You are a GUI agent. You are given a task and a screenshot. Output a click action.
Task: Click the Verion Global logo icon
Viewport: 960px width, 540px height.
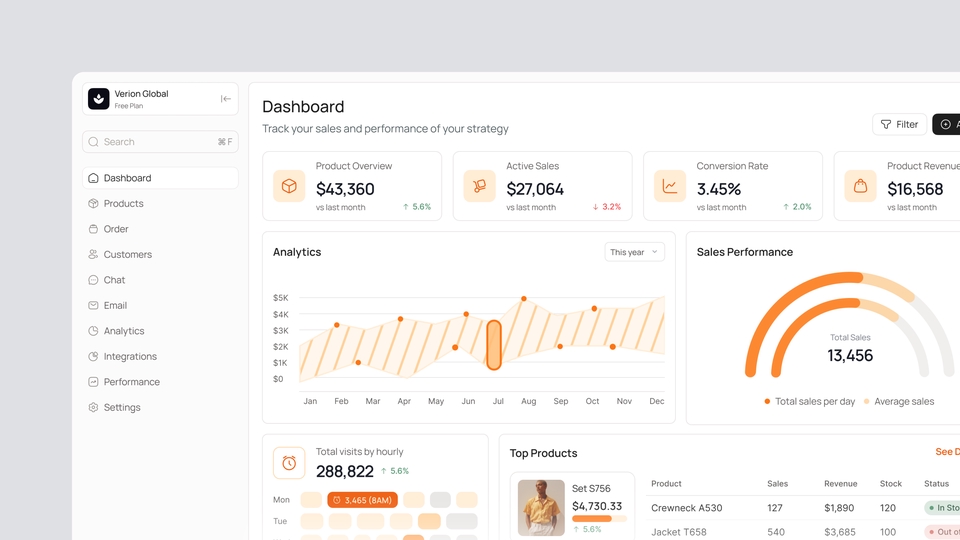[99, 98]
